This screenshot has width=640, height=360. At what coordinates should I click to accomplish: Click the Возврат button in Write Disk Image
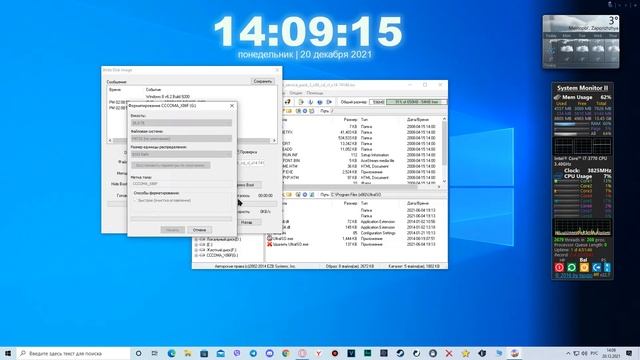249,222
